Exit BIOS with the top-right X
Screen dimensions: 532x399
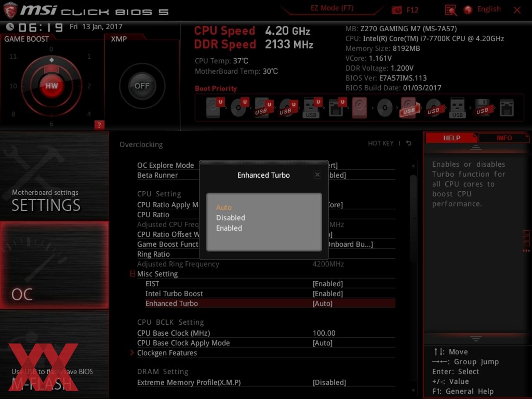tap(517, 10)
